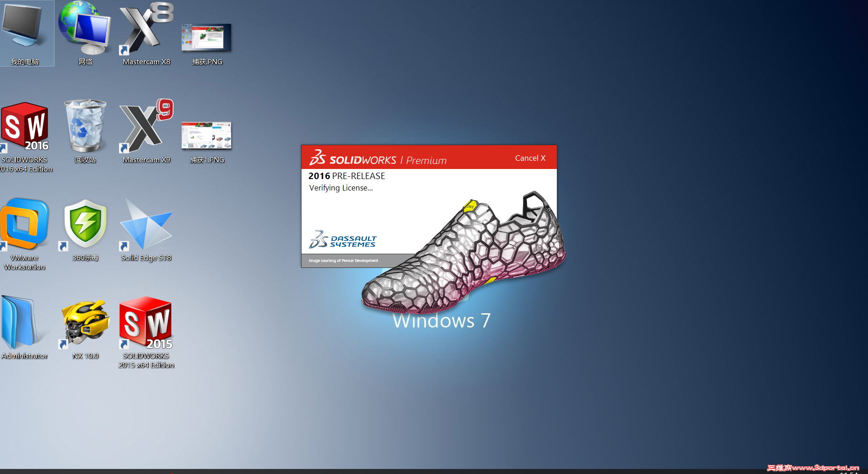This screenshot has width=868, height=474.
Task: Click the Verifying License status text
Action: pos(341,188)
